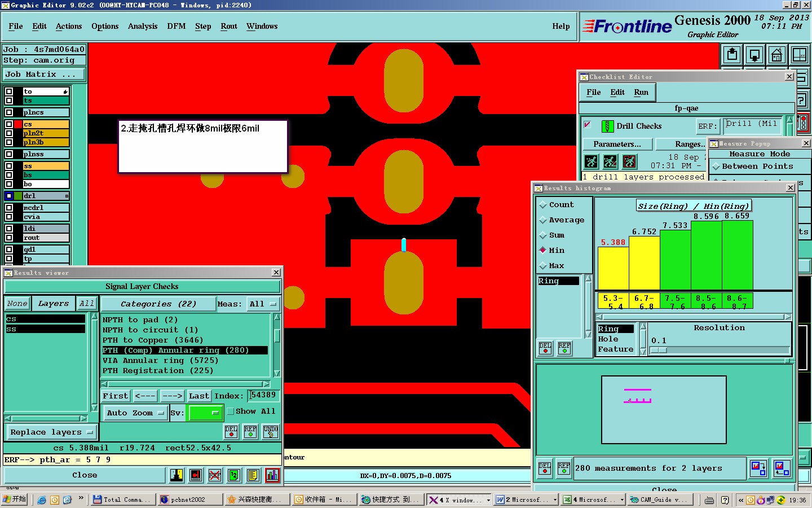This screenshot has width=812, height=508.
Task: Click the download-arrow toolbar icon at top right
Action: [754, 55]
